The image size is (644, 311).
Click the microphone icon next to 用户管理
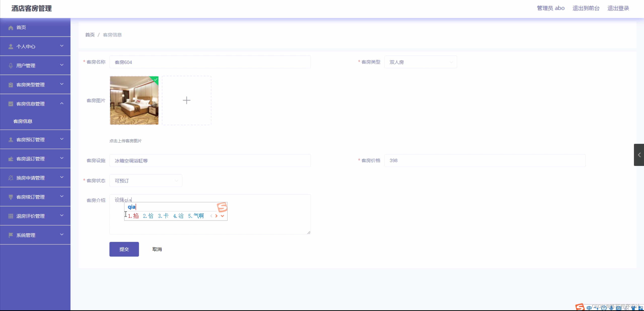[x=10, y=65]
